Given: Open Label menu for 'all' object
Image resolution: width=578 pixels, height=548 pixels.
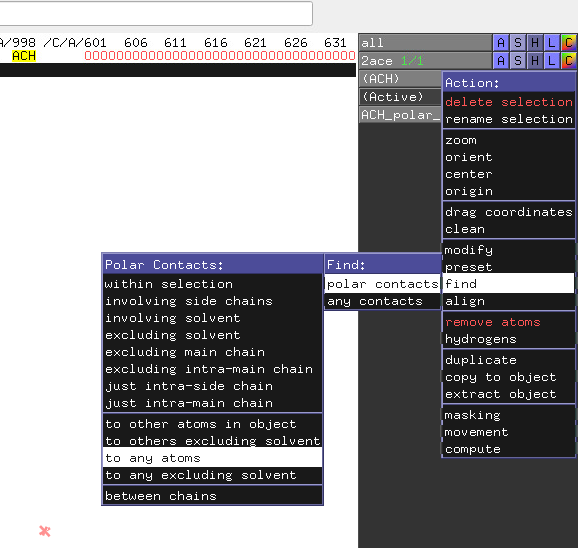Looking at the screenshot, I should pyautogui.click(x=551, y=43).
